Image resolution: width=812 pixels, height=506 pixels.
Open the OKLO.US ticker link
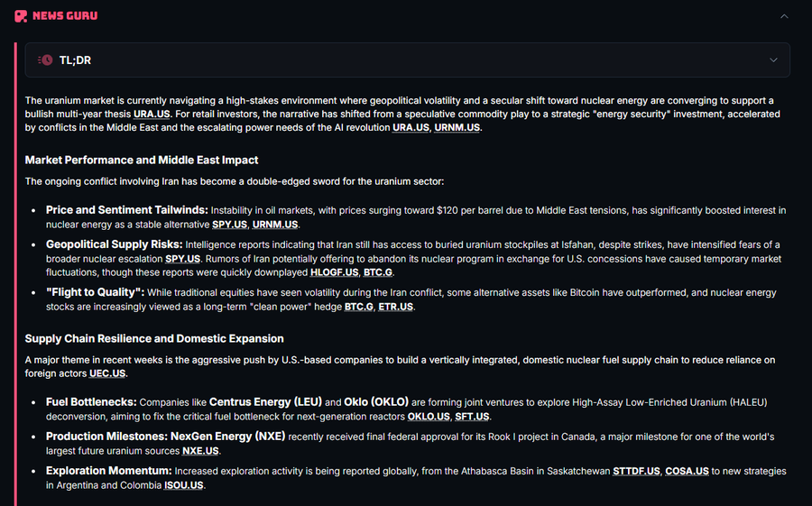pos(429,417)
